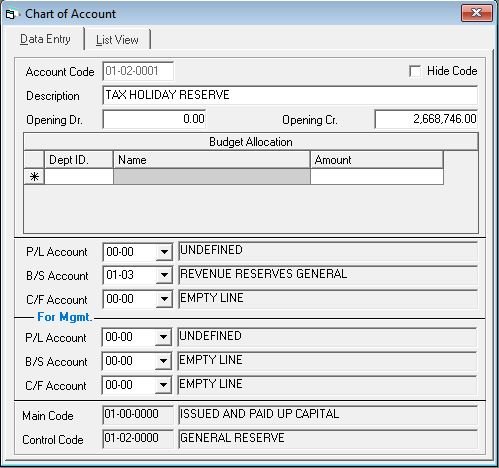This screenshot has width=499, height=468.
Task: Switch to the List View tab
Action: point(117,40)
